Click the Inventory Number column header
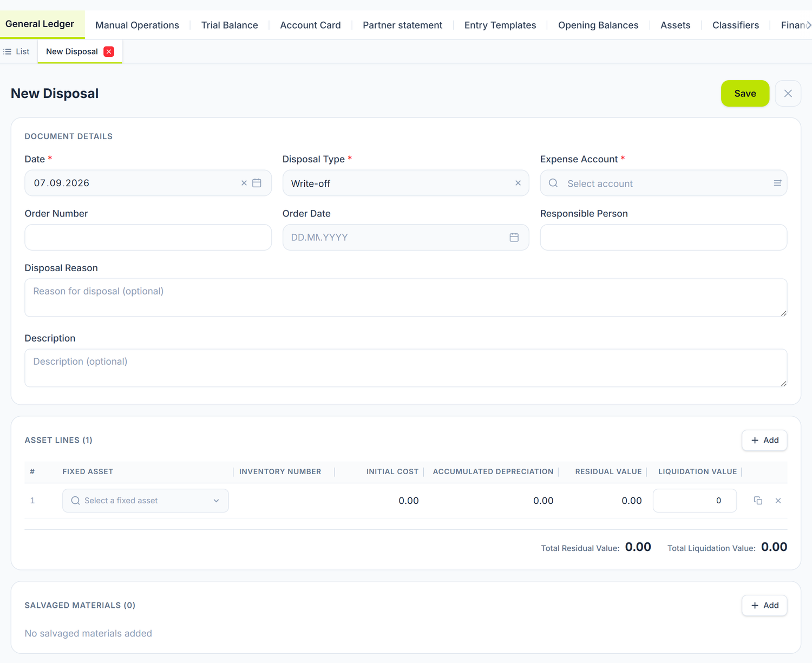The width and height of the screenshot is (812, 663). pos(280,471)
